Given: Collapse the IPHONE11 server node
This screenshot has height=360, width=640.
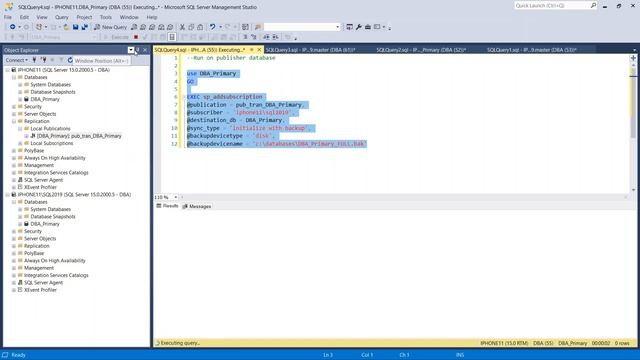Looking at the screenshot, I should (7, 70).
